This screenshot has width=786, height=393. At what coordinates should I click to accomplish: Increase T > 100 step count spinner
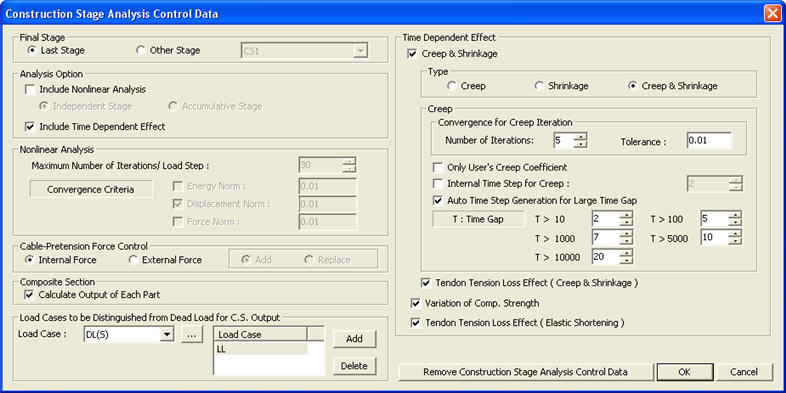(735, 215)
